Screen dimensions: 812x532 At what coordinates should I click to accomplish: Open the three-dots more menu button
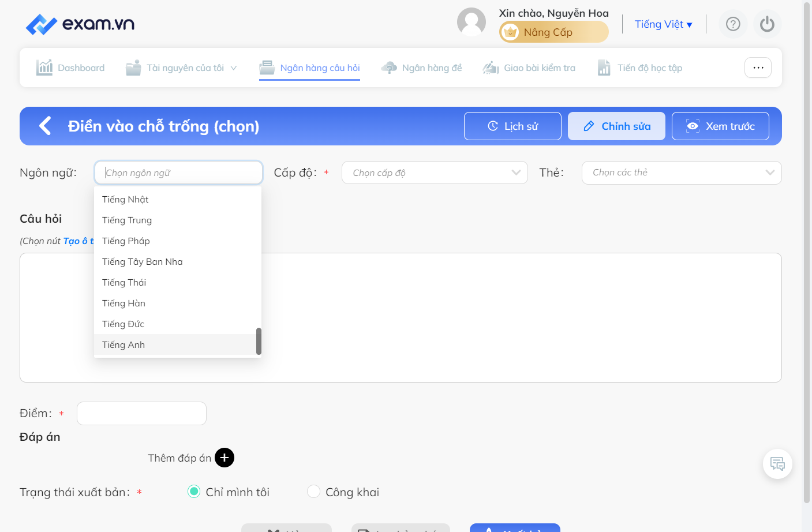pyautogui.click(x=758, y=68)
